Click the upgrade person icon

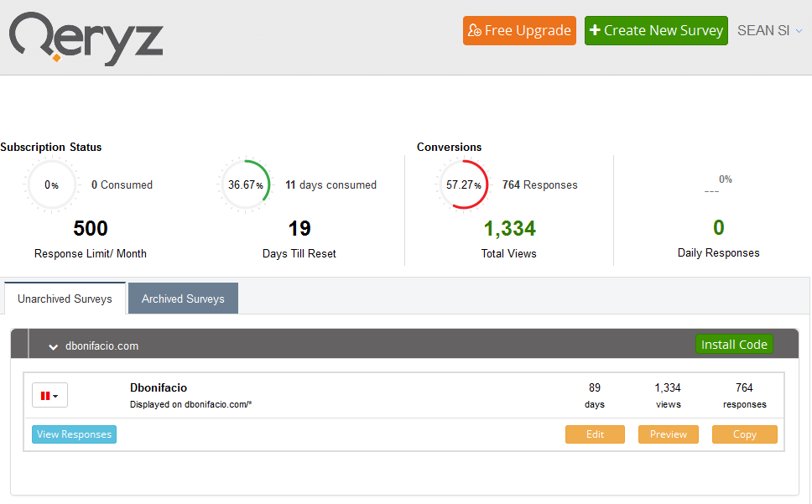[476, 30]
